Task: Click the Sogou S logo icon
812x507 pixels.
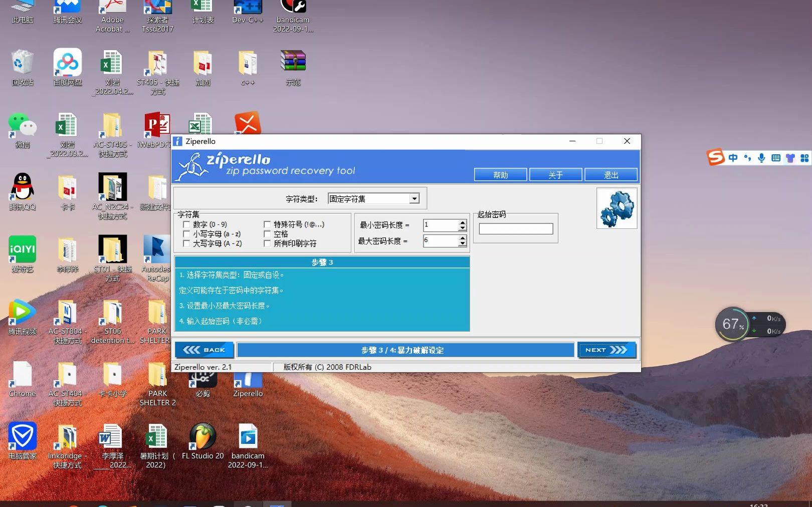Action: click(716, 157)
